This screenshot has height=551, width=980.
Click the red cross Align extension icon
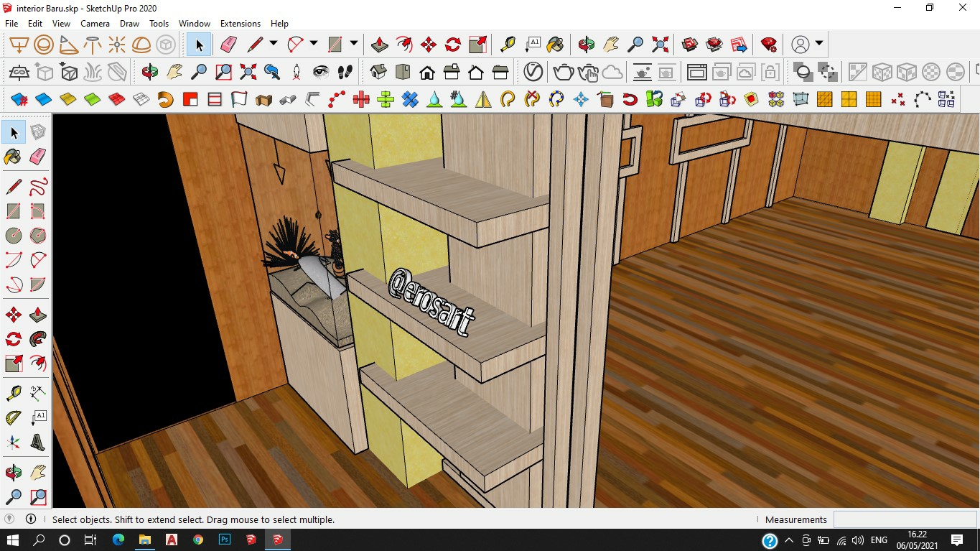click(361, 99)
